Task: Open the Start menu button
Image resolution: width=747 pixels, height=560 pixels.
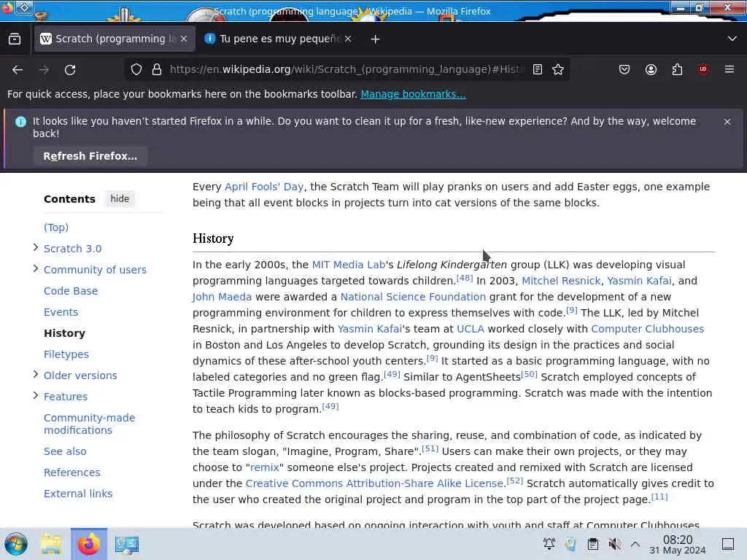Action: click(x=16, y=544)
